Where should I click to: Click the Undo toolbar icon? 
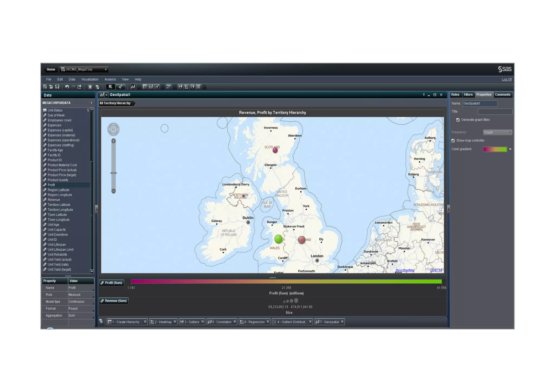pos(67,87)
